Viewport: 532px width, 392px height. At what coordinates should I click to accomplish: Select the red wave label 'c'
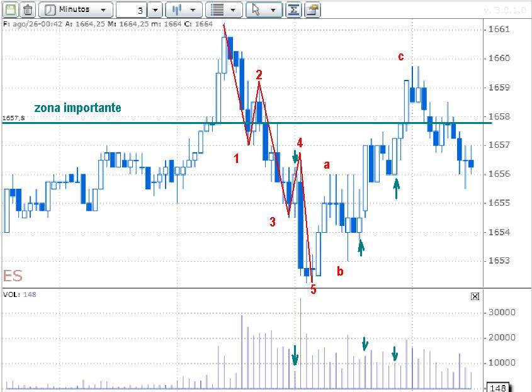coord(400,57)
